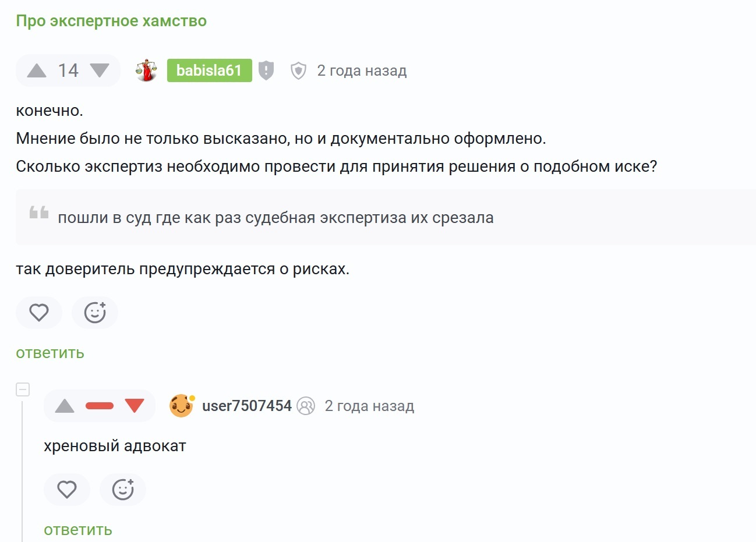Add emoji reaction to babisla61 comment
Viewport: 756px width, 542px height.
(95, 313)
